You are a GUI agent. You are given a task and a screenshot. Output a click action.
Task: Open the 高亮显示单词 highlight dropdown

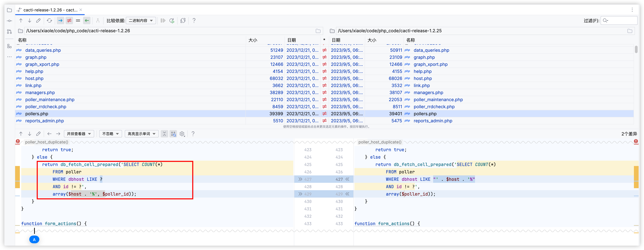click(142, 134)
